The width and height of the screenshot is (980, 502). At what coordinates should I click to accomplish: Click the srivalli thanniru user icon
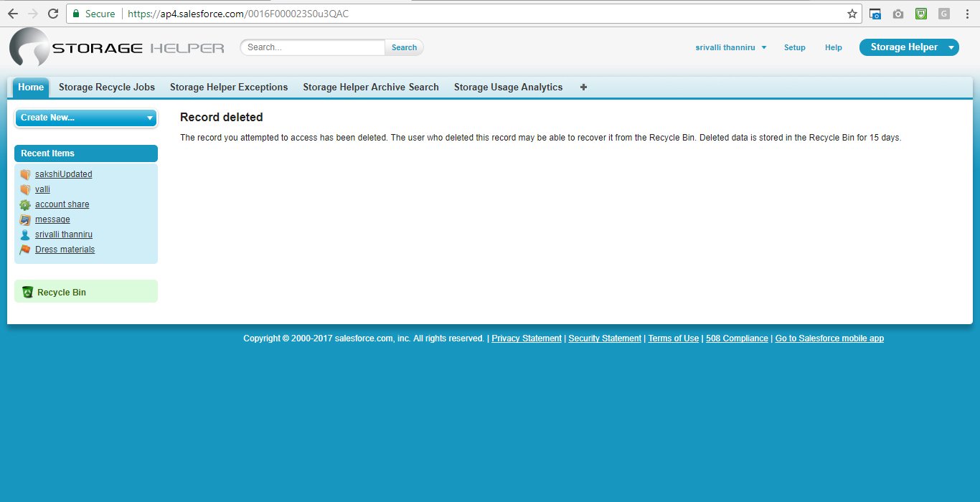(25, 235)
